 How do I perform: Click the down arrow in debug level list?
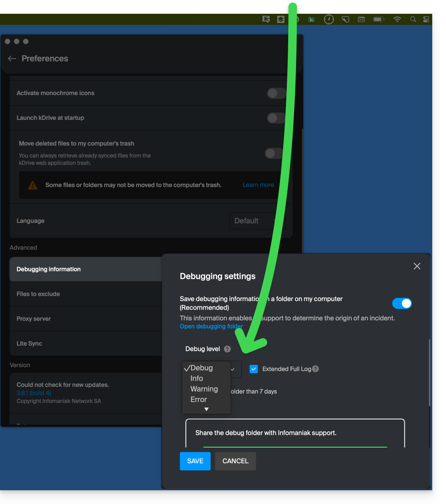206,409
